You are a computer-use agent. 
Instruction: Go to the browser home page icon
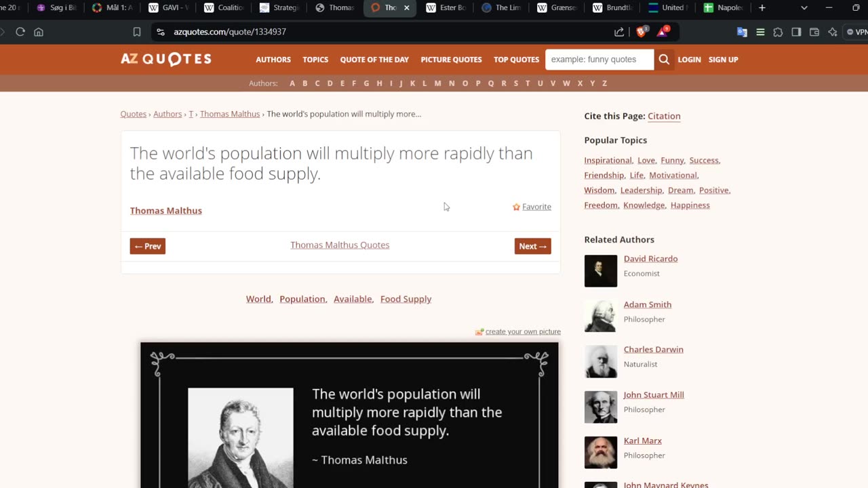click(39, 32)
